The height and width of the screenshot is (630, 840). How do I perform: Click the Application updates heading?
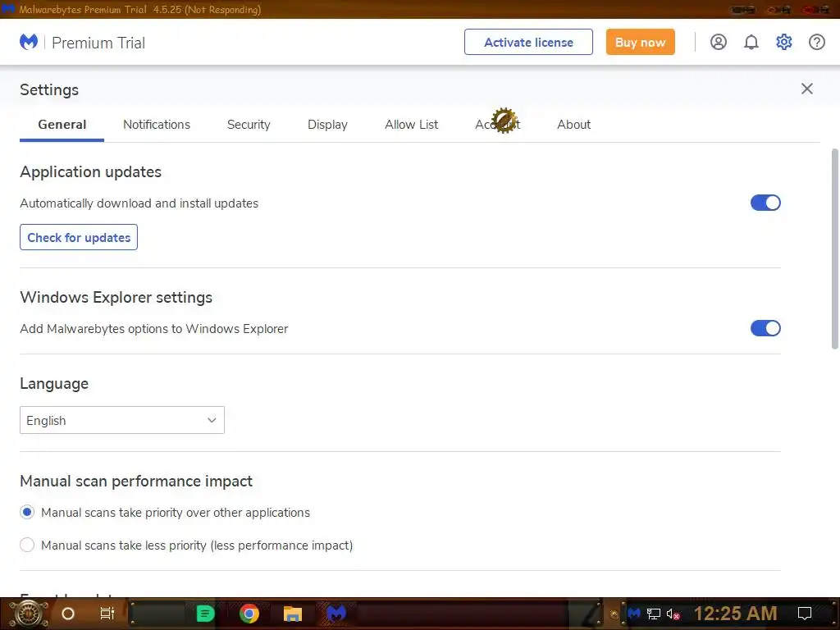point(90,172)
